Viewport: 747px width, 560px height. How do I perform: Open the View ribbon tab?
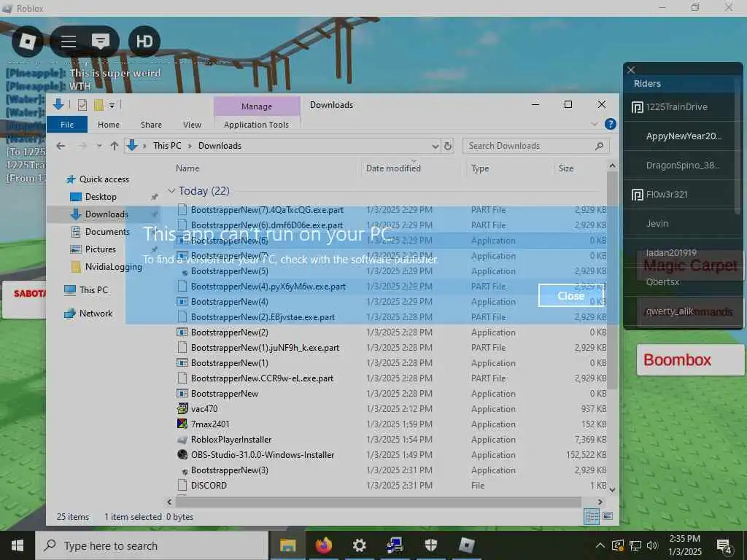tap(192, 125)
